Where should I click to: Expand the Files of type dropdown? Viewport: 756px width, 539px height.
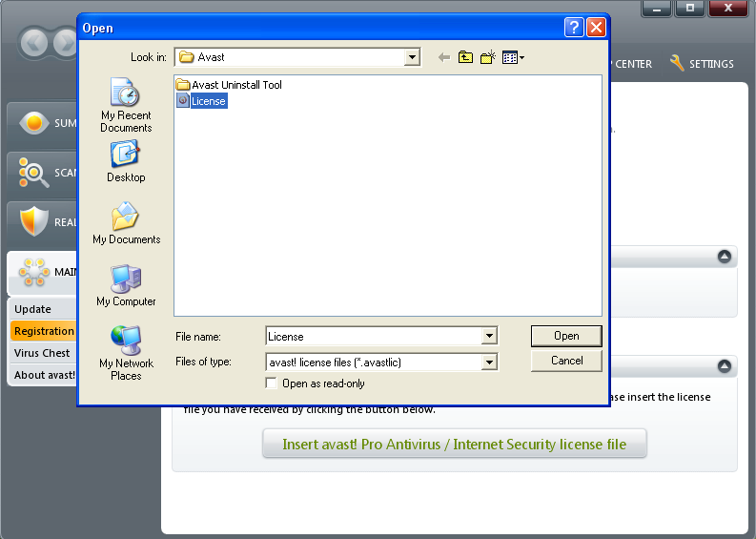(x=489, y=362)
